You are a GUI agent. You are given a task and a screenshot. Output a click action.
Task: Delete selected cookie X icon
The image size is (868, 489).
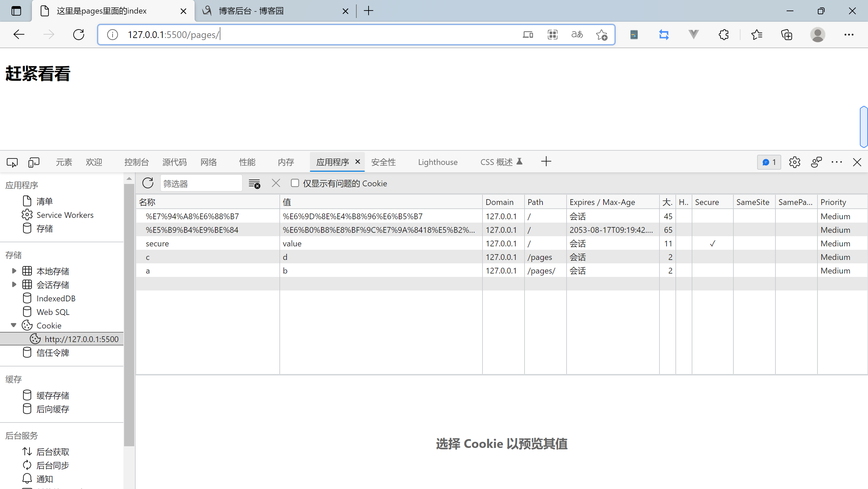(x=276, y=183)
